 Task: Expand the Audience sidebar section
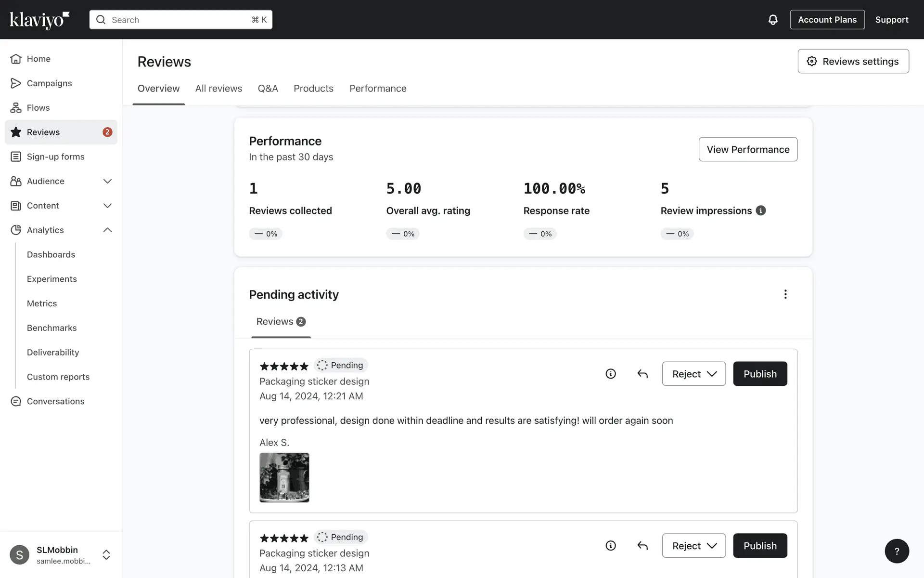click(107, 181)
